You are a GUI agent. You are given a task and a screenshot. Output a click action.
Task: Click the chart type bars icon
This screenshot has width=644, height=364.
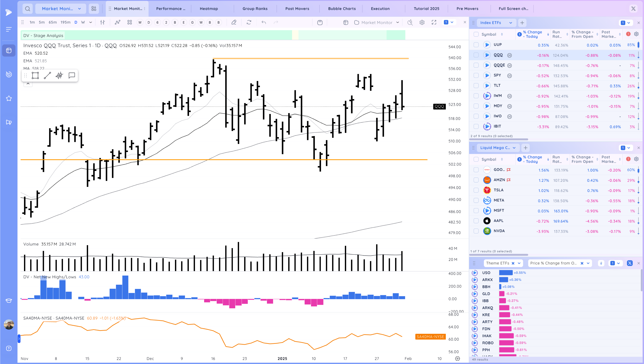tap(102, 23)
